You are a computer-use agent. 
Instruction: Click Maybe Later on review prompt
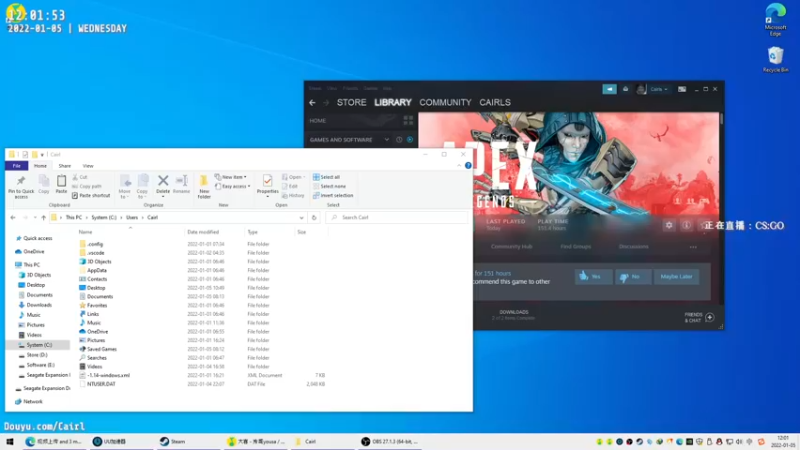click(676, 277)
